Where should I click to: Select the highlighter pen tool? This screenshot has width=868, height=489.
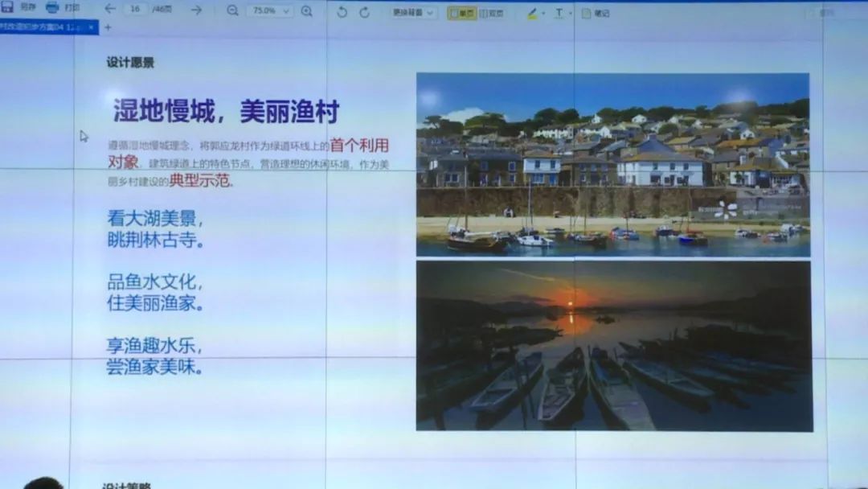click(532, 14)
